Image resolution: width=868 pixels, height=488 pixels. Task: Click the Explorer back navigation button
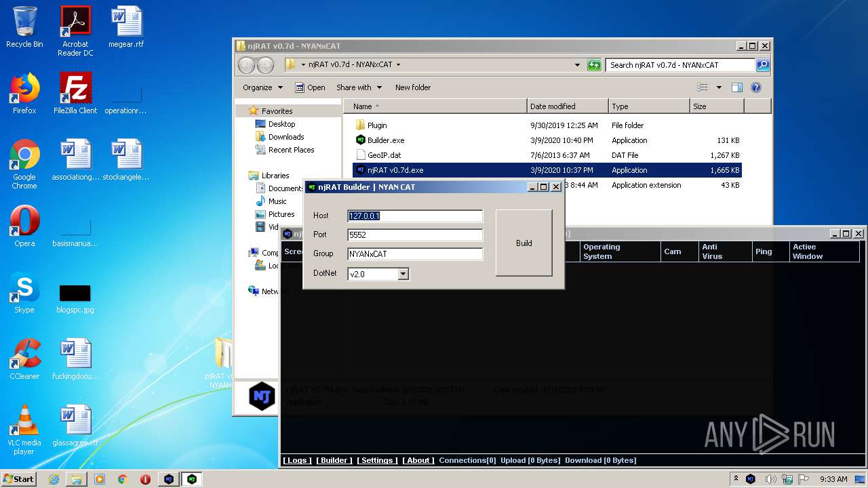(x=247, y=65)
